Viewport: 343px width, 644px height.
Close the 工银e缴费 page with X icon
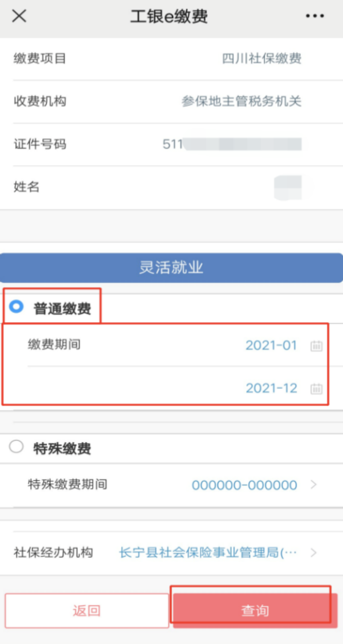(x=19, y=16)
